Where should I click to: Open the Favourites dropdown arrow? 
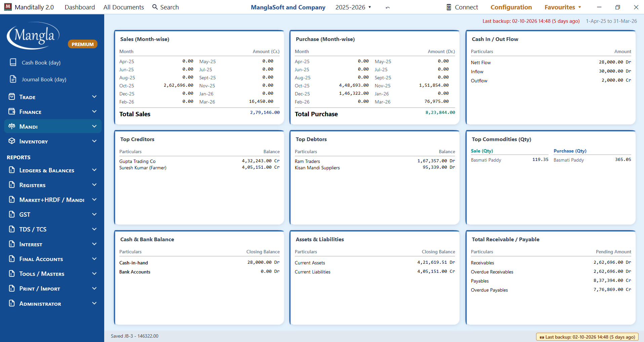580,7
